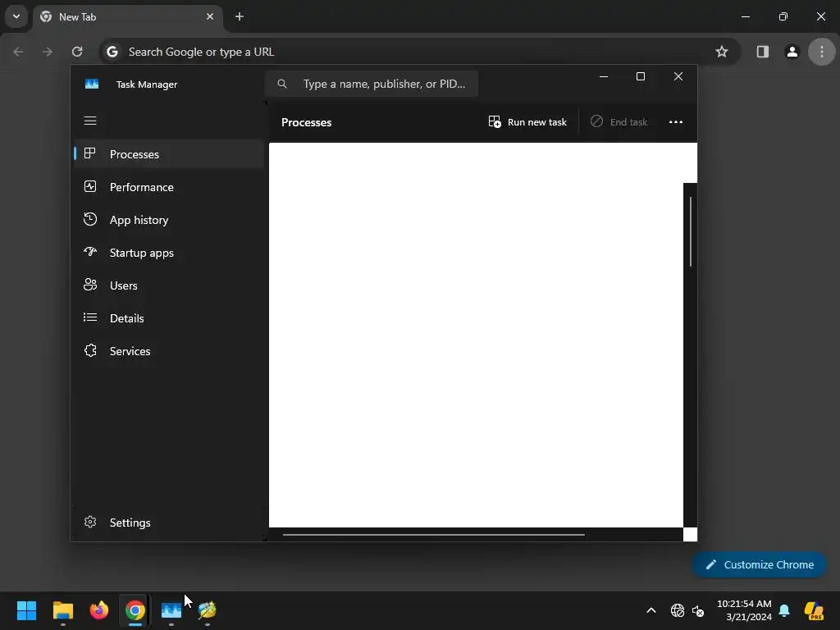Minimize the Task Manager window

604,76
